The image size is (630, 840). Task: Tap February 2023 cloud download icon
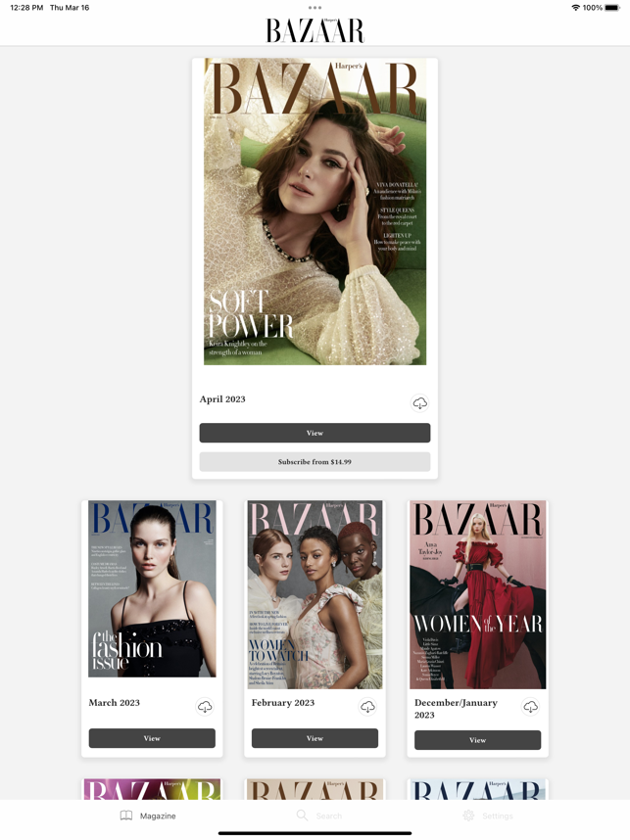pyautogui.click(x=367, y=707)
